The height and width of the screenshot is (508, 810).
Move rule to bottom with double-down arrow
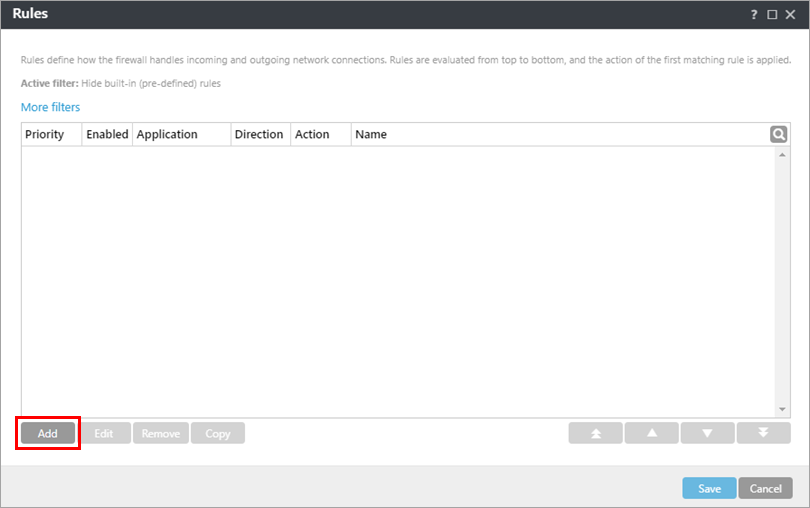click(763, 433)
